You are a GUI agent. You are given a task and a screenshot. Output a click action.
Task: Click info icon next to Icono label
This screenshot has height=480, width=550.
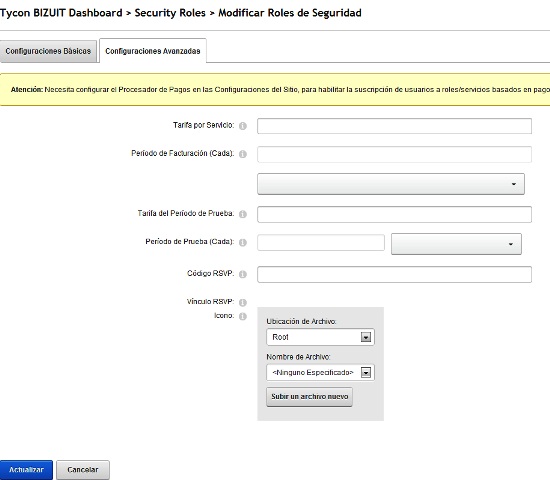[x=243, y=316]
